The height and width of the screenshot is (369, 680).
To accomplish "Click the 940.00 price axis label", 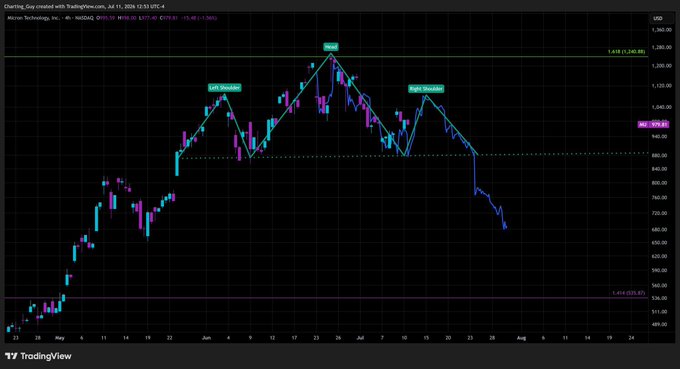I will click(x=660, y=136).
